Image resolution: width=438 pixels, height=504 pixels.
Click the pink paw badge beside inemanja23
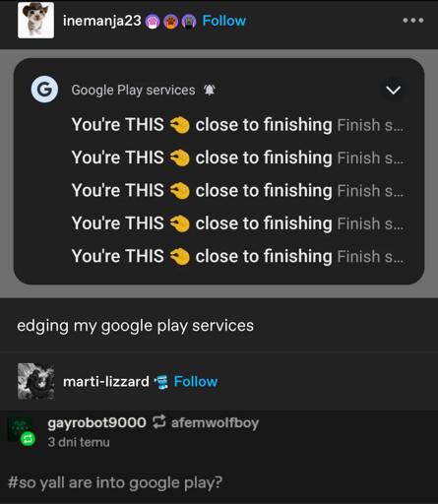tap(153, 22)
